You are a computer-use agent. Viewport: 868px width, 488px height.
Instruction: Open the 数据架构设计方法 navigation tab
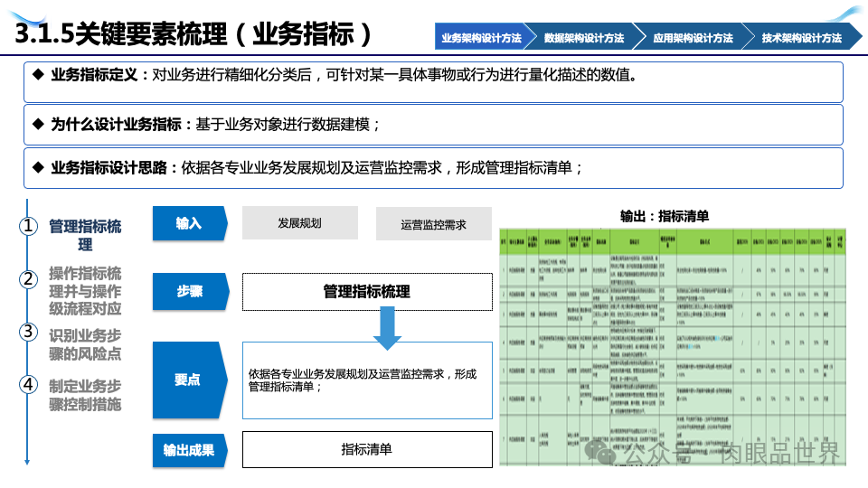tap(584, 37)
